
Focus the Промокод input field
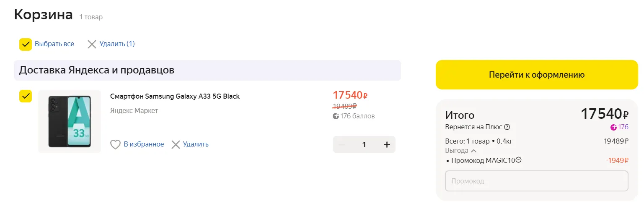(x=536, y=181)
